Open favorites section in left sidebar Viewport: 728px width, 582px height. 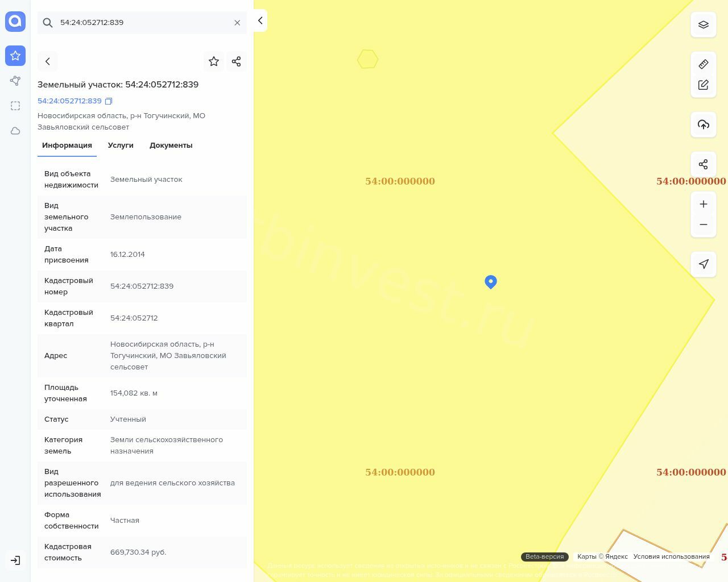pos(15,56)
